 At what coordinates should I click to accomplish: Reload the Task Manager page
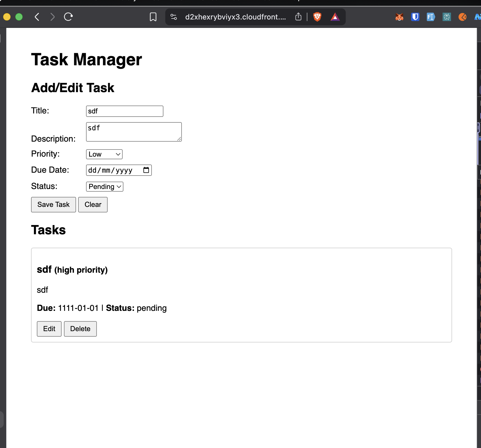[x=68, y=17]
